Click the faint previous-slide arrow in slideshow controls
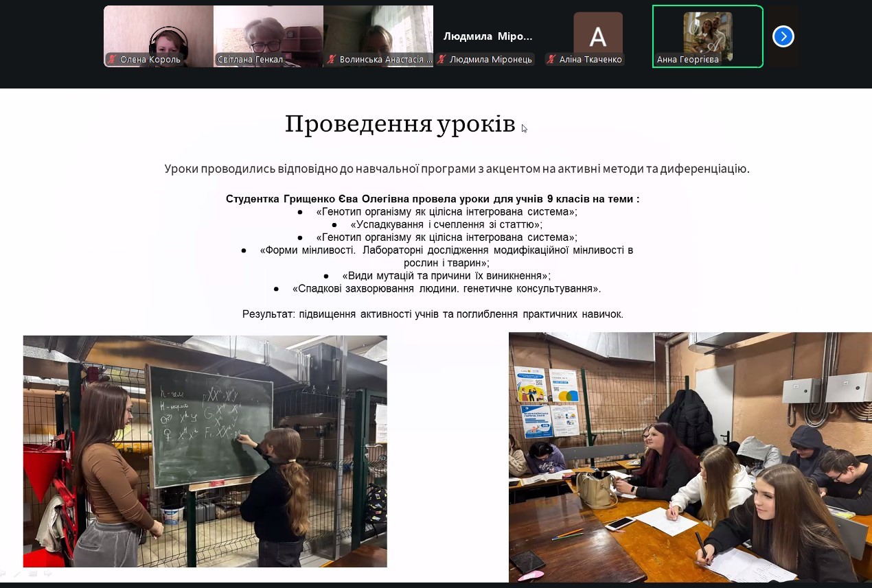This screenshot has width=872, height=588. (3, 574)
